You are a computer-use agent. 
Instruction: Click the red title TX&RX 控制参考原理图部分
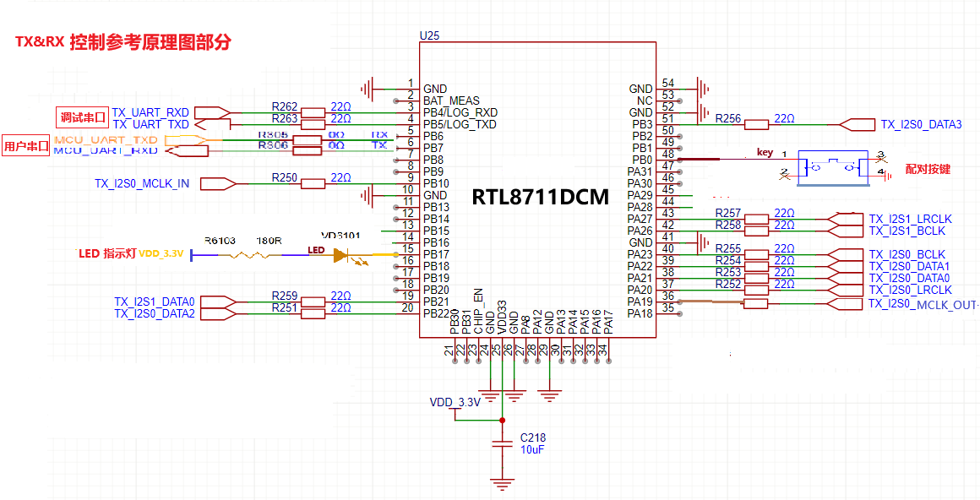(123, 42)
